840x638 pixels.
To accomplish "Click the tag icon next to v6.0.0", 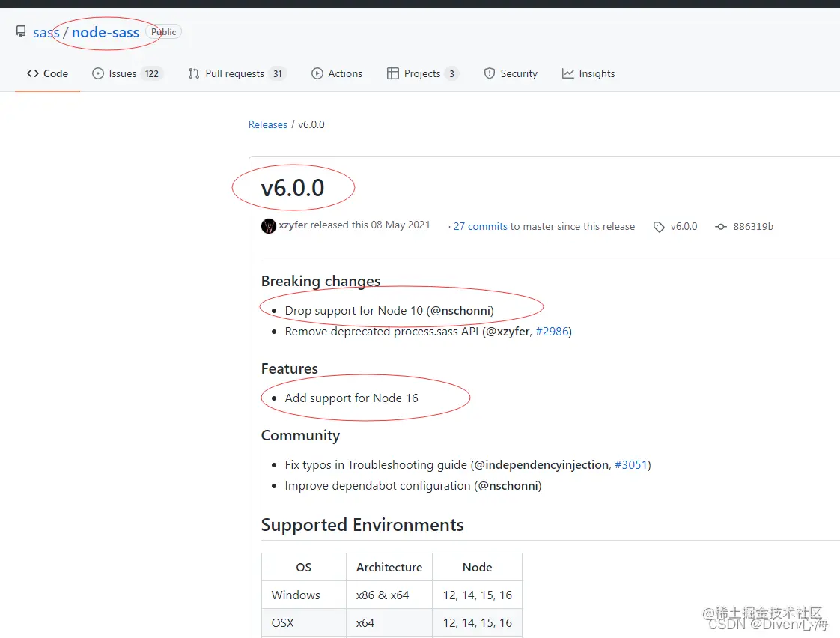I will click(x=659, y=227).
